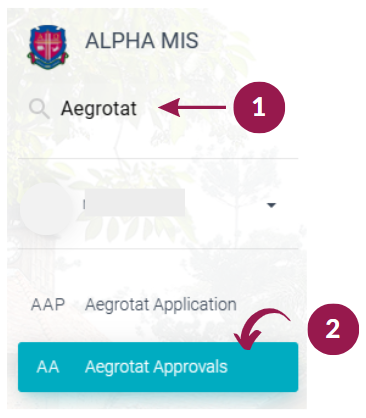The image size is (366, 418).
Task: Click the Application text label
Action: point(195,305)
